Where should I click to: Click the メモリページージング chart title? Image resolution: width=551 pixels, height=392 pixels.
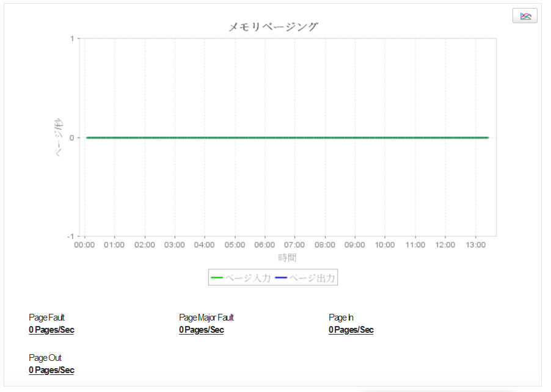(x=273, y=26)
